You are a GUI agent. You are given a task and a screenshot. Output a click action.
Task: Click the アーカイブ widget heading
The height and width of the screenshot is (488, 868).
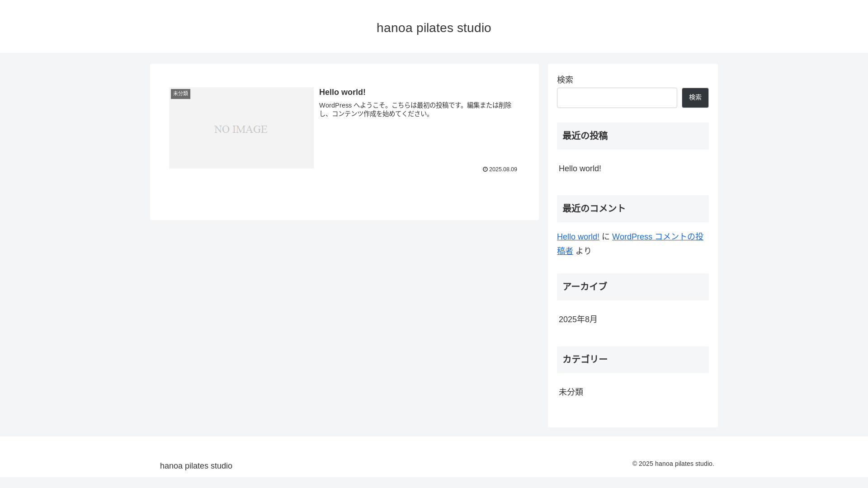pyautogui.click(x=632, y=287)
